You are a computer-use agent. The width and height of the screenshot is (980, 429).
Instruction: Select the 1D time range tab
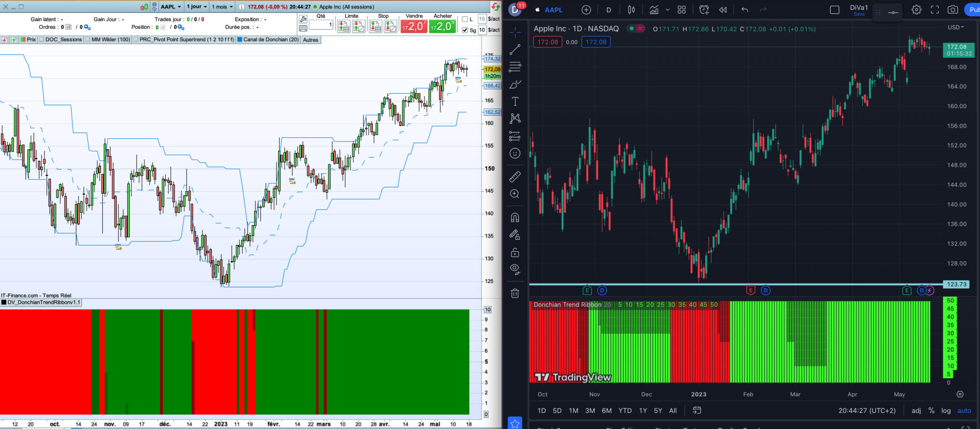point(542,410)
